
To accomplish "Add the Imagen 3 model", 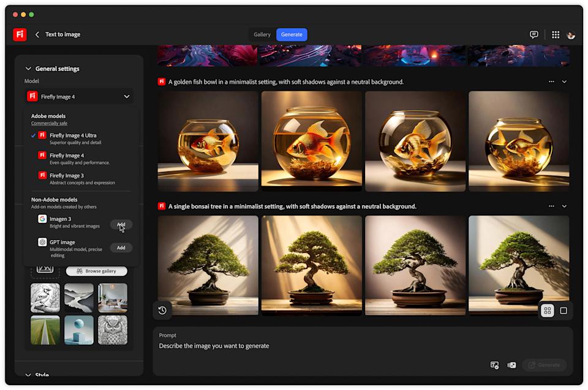I will click(x=121, y=224).
